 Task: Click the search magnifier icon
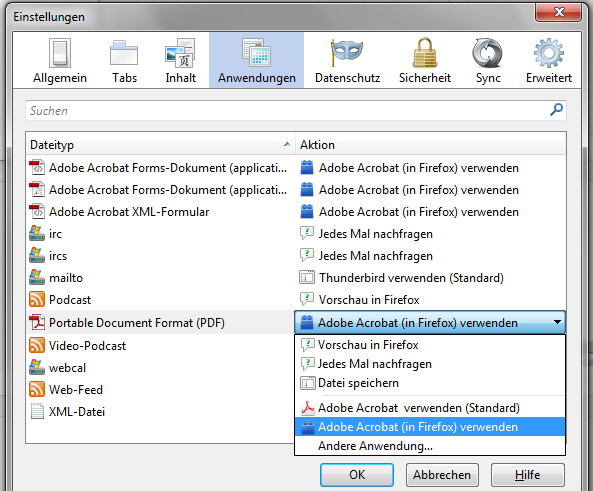[x=556, y=110]
